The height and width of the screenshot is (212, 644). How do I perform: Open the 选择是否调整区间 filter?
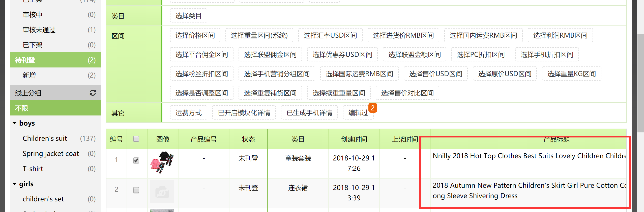[x=201, y=93]
